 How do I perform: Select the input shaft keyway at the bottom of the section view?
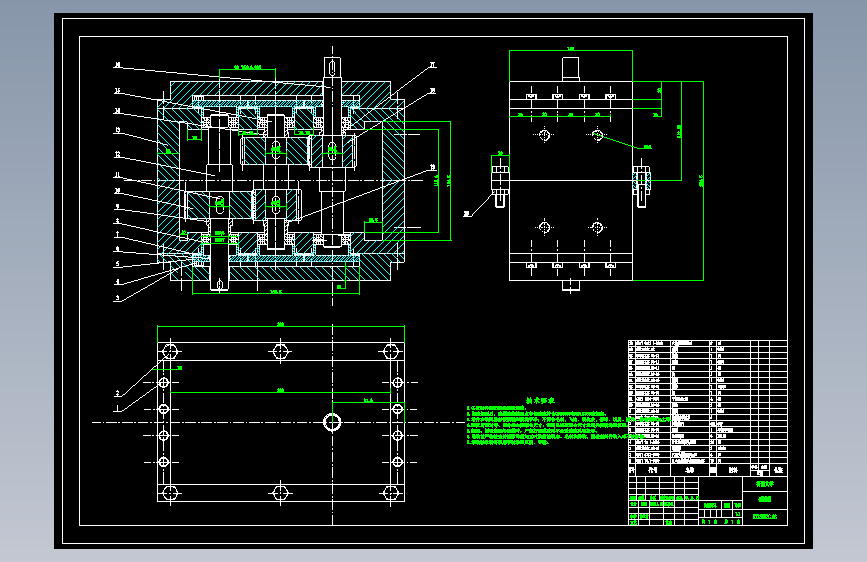(220, 284)
